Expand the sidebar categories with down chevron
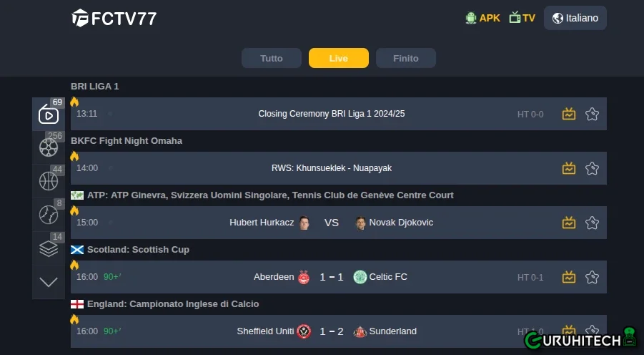 (49, 282)
